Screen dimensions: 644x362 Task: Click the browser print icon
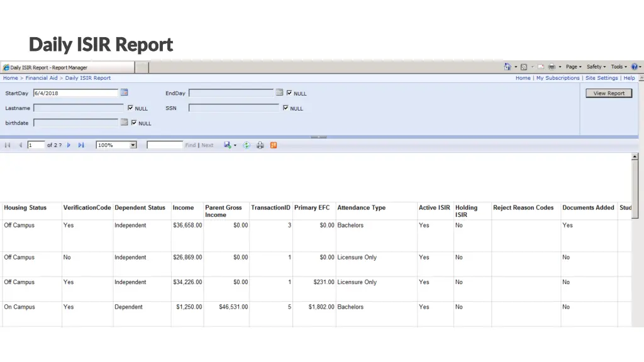(552, 67)
